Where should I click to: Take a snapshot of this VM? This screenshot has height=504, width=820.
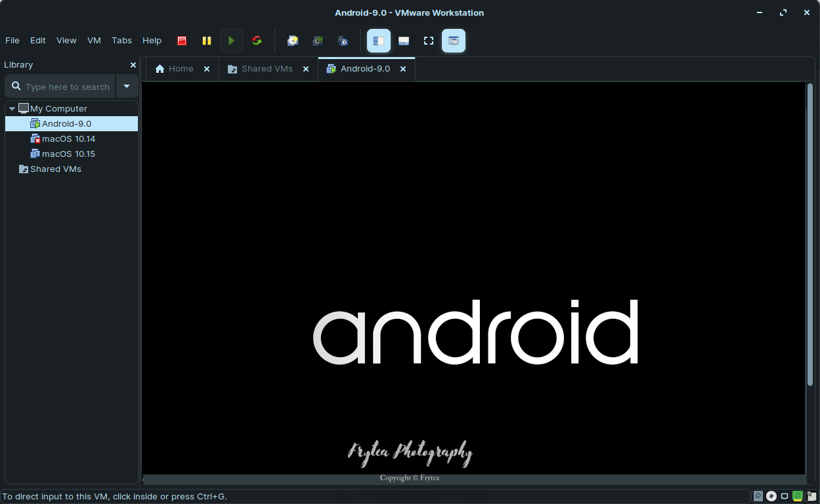[293, 41]
